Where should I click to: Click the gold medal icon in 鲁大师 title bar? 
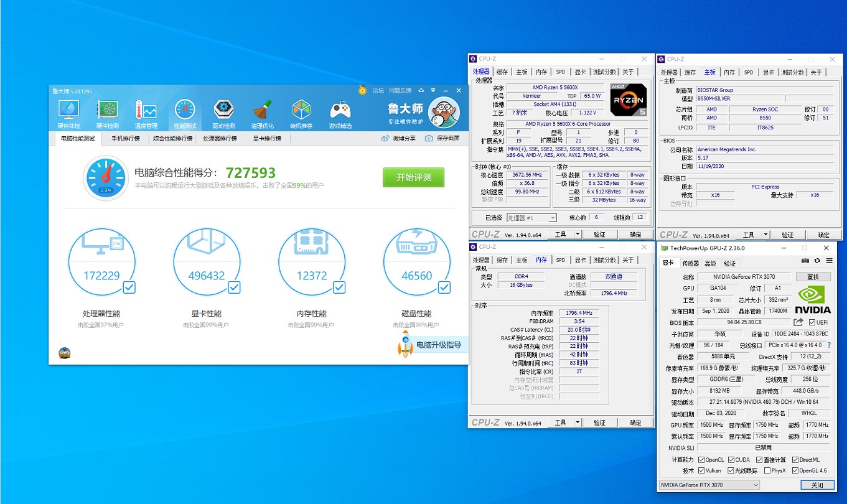tap(362, 90)
